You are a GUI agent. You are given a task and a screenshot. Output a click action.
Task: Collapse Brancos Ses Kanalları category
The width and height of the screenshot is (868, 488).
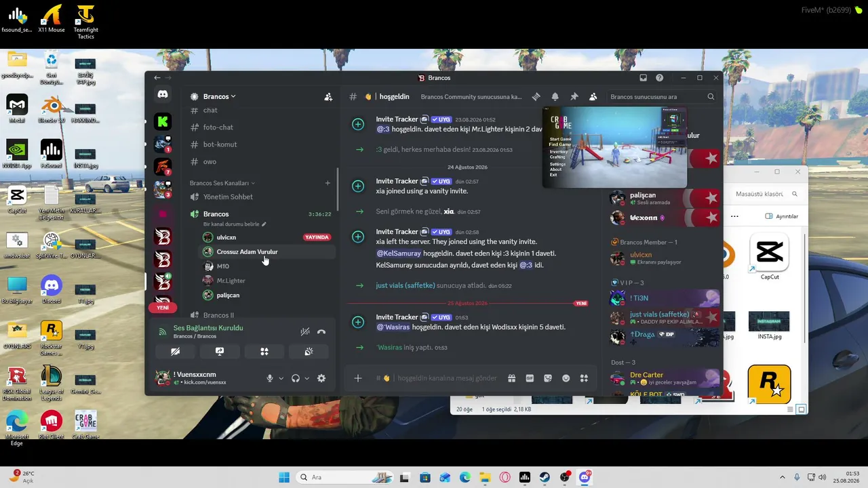pos(222,183)
